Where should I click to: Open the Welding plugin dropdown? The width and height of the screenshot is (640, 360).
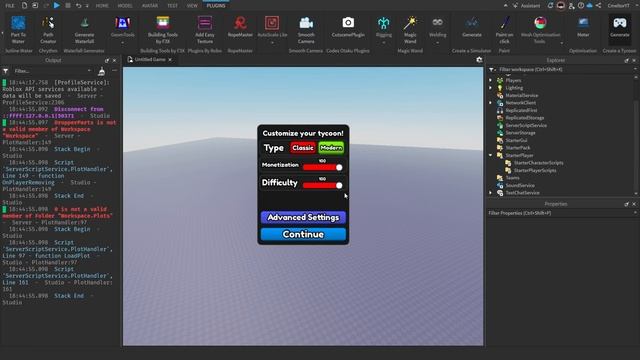click(438, 42)
